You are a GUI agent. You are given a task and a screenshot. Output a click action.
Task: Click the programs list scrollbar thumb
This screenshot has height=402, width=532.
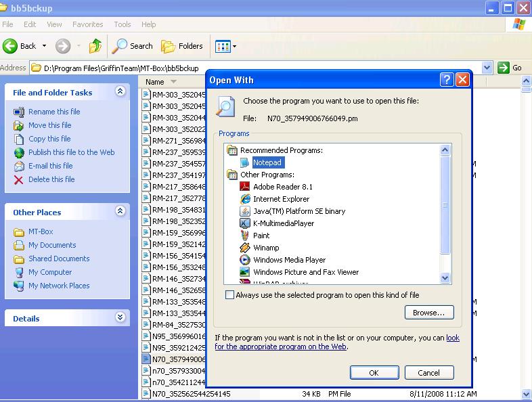[x=445, y=204]
